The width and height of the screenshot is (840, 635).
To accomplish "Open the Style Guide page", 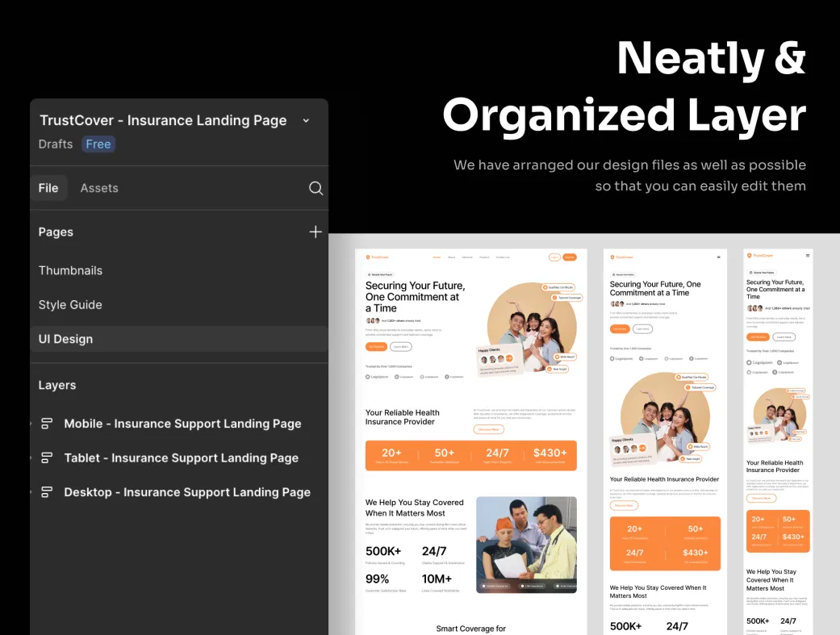I will [70, 305].
